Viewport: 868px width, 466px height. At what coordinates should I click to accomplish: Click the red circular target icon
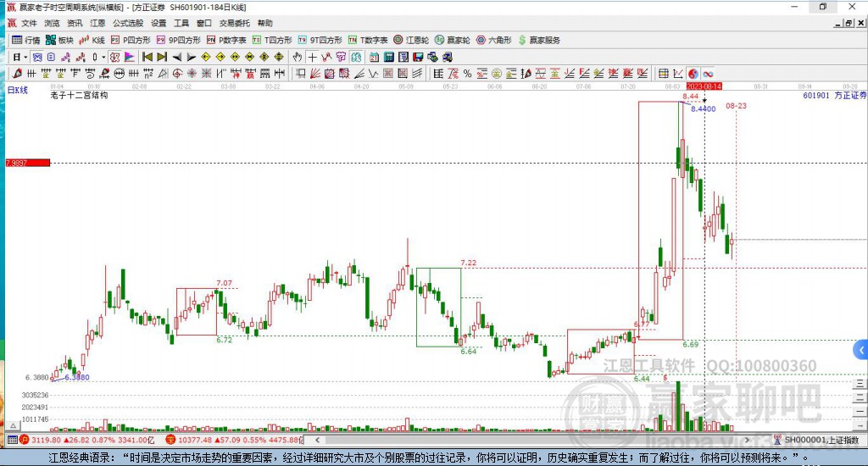[177, 74]
